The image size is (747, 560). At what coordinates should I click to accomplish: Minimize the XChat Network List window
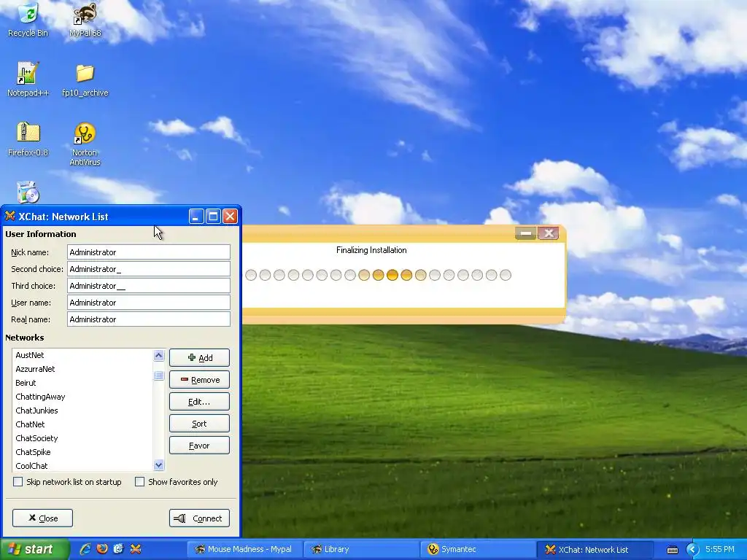[196, 216]
